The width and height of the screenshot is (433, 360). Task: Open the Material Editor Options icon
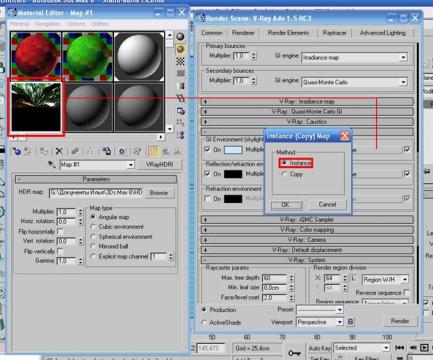click(x=180, y=110)
